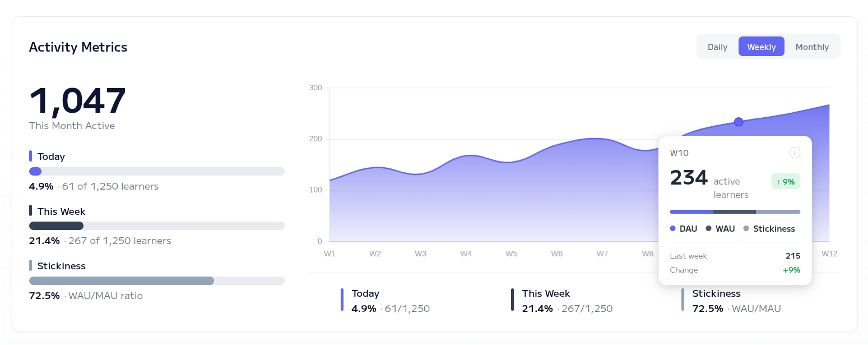Click the W10 data point marker on chart

click(739, 122)
